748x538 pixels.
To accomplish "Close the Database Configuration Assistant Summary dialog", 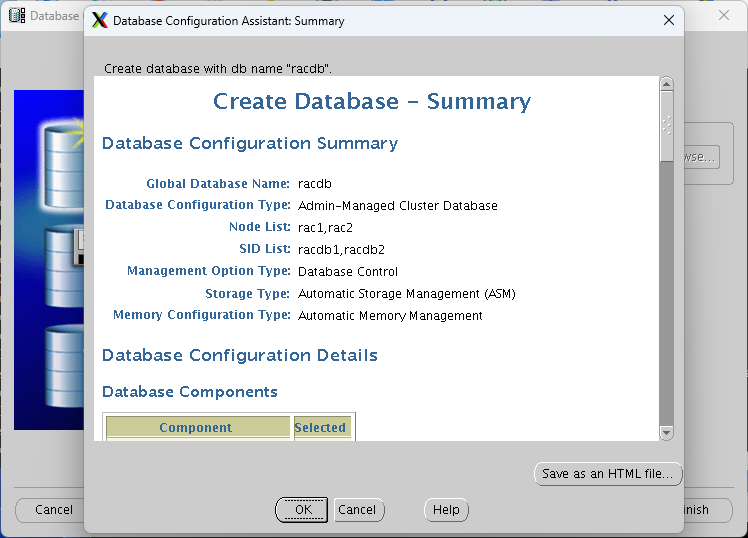I will tap(669, 20).
